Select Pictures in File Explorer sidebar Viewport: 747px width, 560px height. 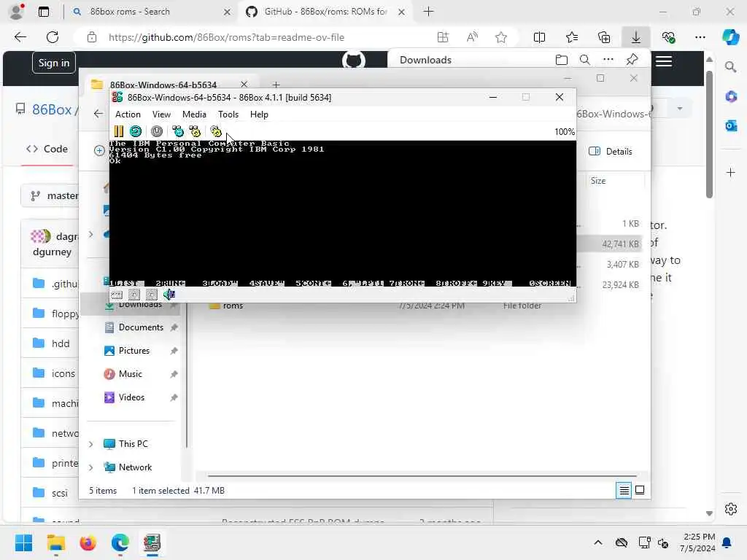[134, 351]
